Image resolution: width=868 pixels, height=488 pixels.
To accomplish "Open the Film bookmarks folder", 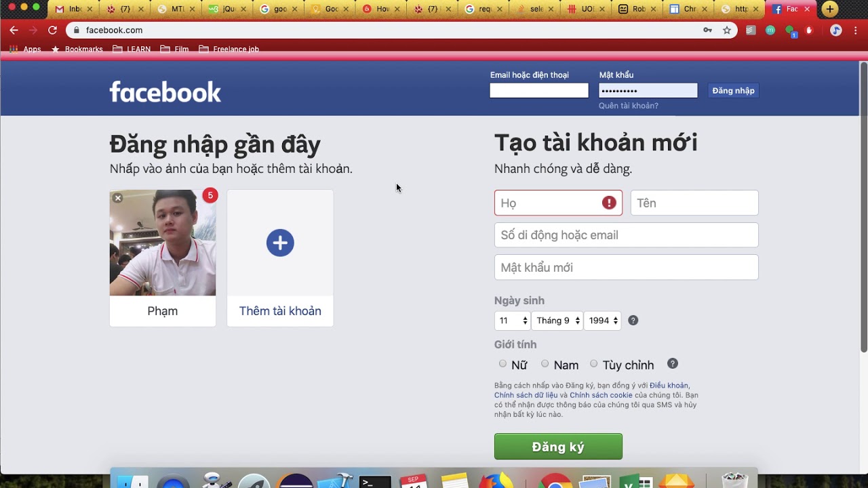I will coord(175,49).
